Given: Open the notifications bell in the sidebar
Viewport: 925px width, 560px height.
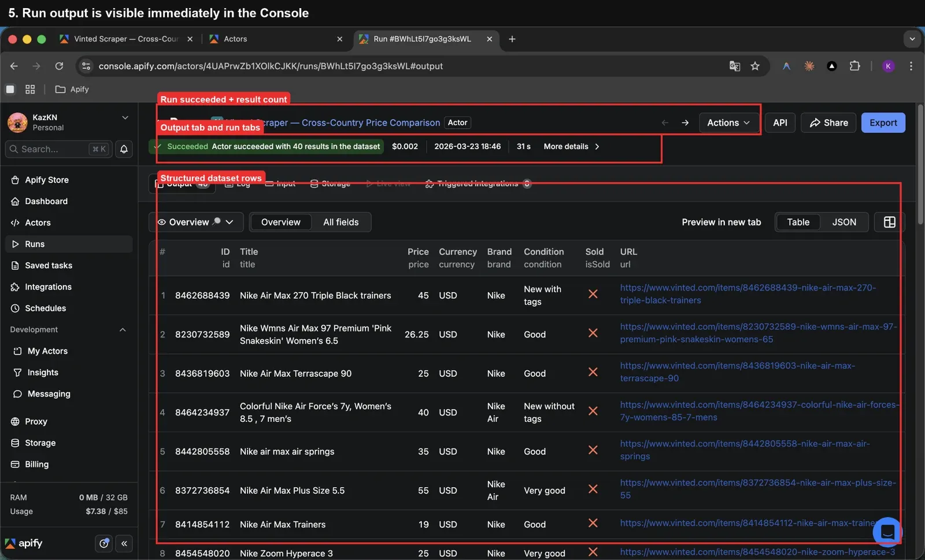Looking at the screenshot, I should [x=124, y=149].
